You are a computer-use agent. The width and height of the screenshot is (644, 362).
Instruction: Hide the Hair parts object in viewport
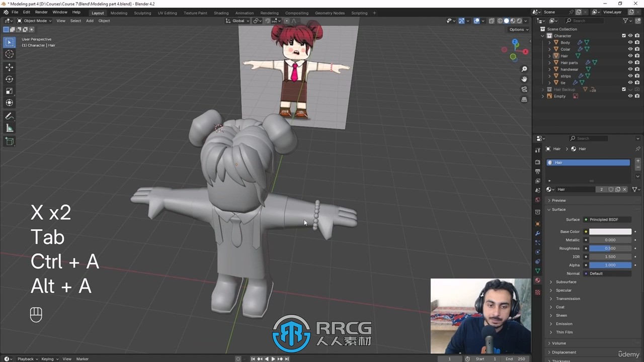630,62
